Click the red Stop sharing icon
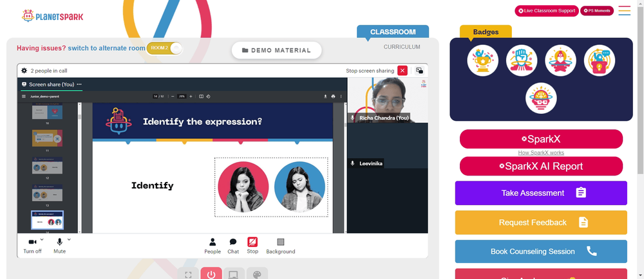The height and width of the screenshot is (279, 644). click(252, 242)
